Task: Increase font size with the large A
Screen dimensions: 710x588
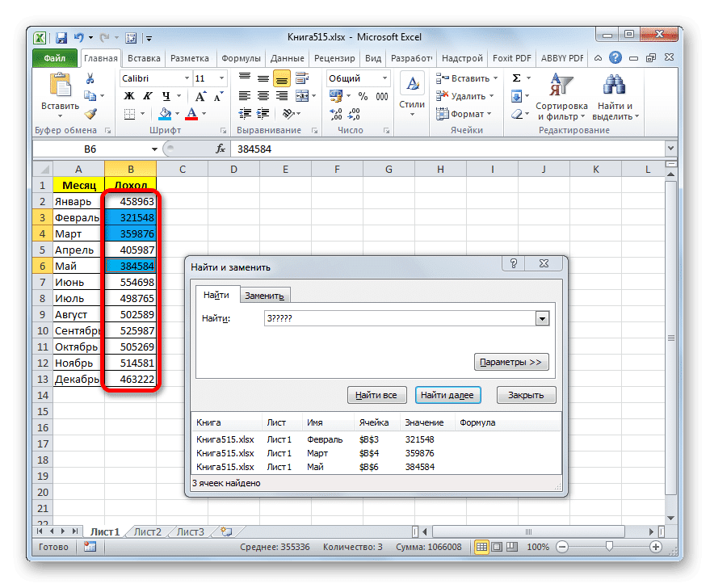Action: click(x=200, y=96)
